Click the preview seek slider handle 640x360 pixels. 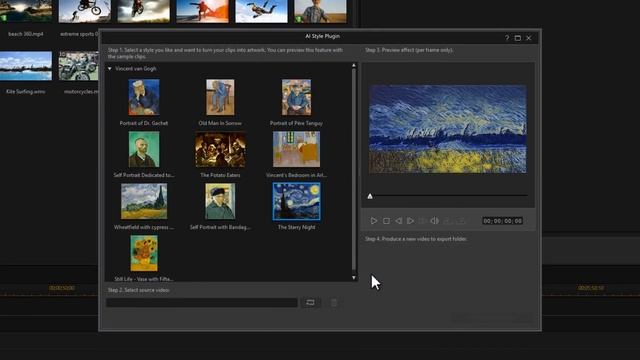click(x=370, y=196)
